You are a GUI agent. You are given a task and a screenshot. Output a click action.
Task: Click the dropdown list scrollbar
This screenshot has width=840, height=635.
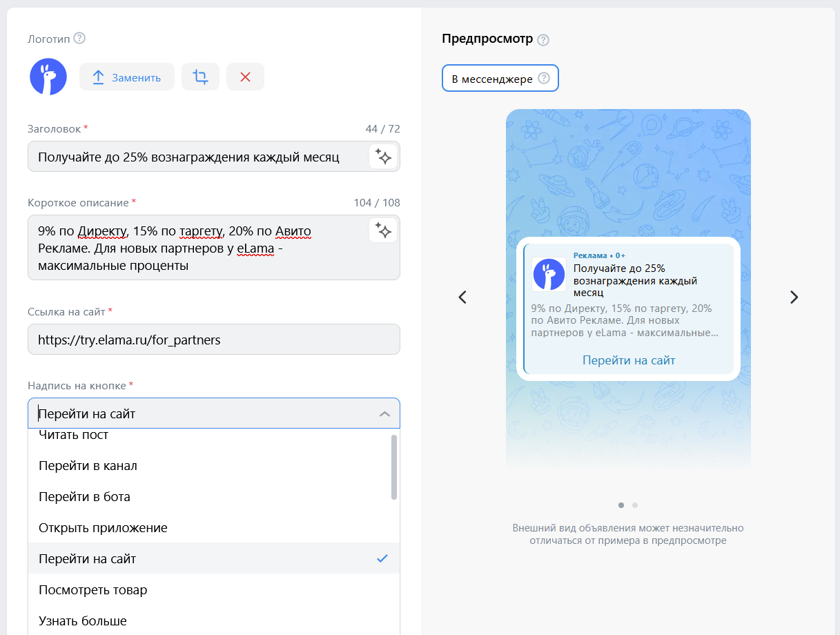click(x=394, y=467)
